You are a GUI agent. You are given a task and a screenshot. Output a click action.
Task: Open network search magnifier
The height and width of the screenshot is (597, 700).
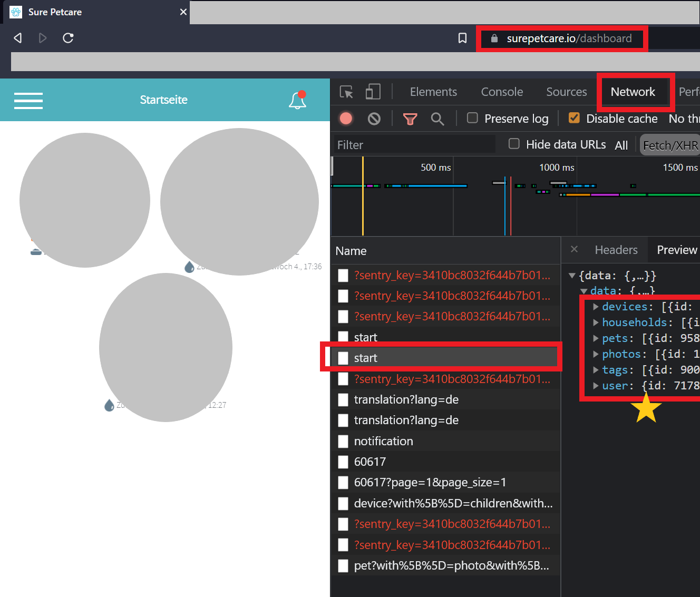pos(437,119)
